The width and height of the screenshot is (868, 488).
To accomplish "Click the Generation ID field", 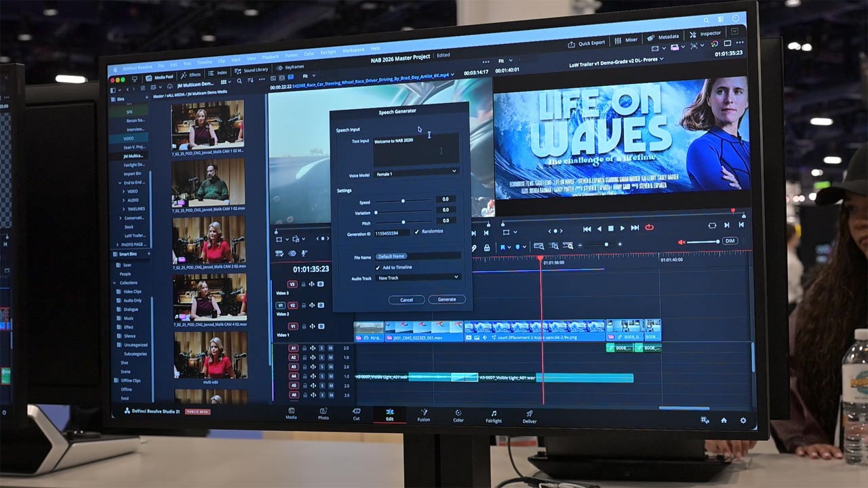I will click(392, 232).
